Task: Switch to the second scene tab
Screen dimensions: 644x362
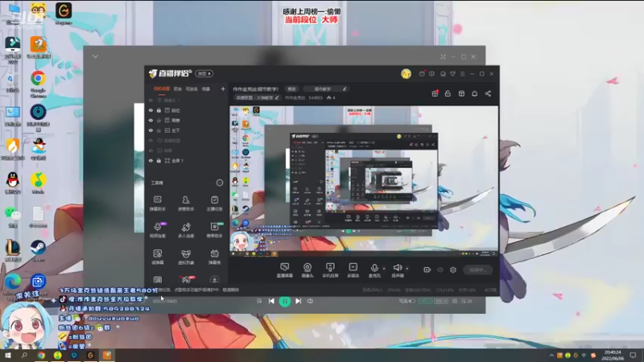Action: [x=177, y=88]
